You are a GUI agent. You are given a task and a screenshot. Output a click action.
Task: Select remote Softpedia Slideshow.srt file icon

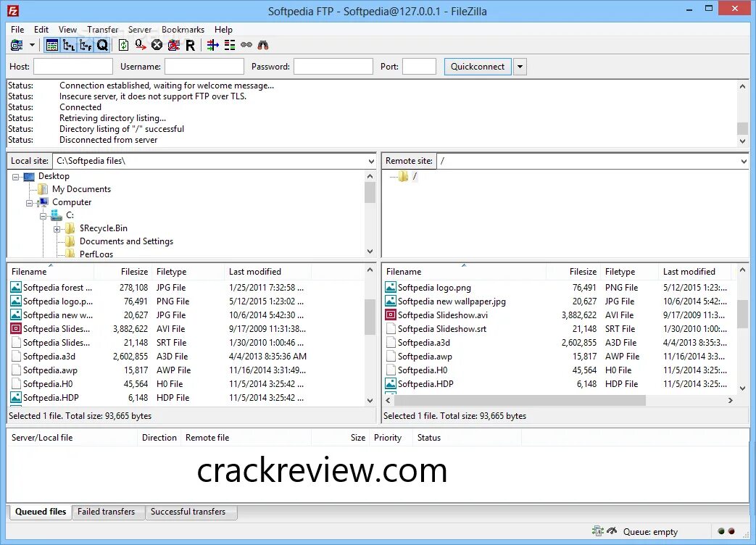tap(391, 328)
